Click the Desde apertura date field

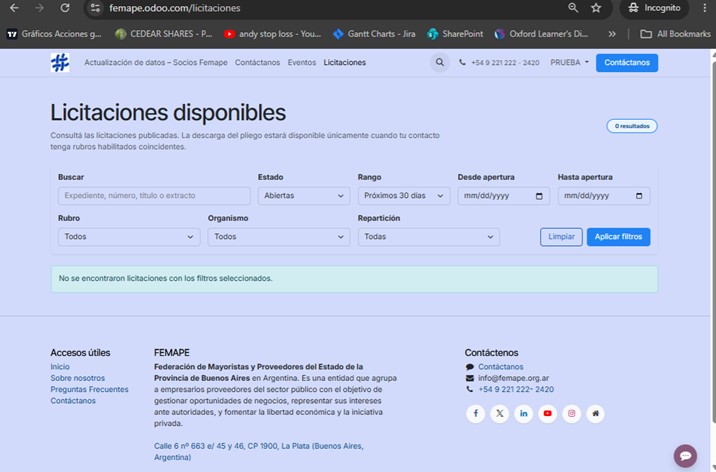pos(504,196)
